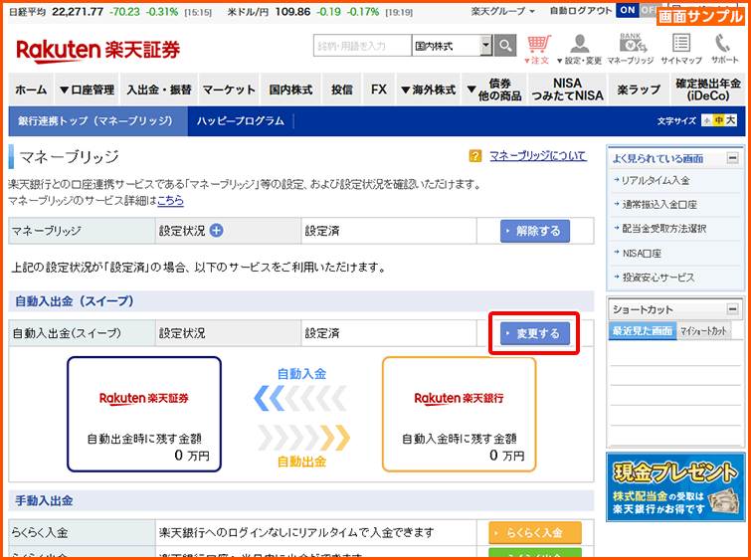751x560 pixels.
Task: Select the ハッピープログラム tab
Action: tap(240, 121)
